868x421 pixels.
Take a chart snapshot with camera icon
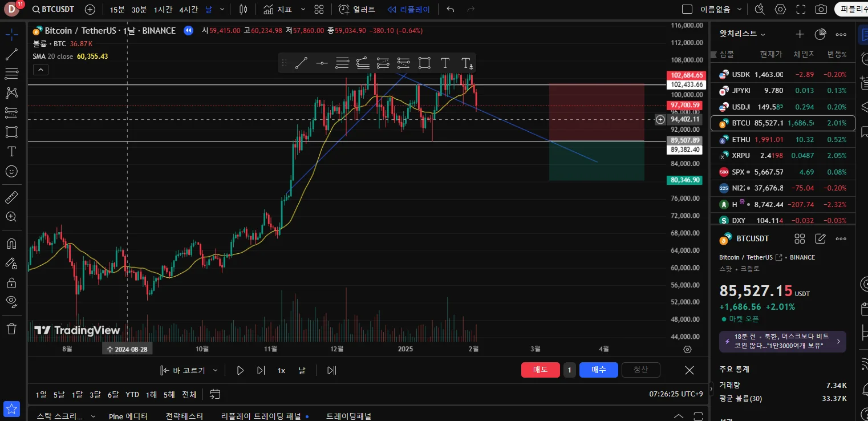tap(821, 10)
